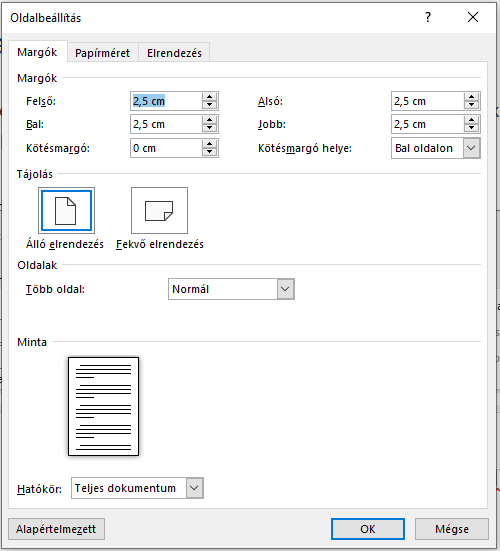Click the Kötésmargó input field

pos(166,148)
